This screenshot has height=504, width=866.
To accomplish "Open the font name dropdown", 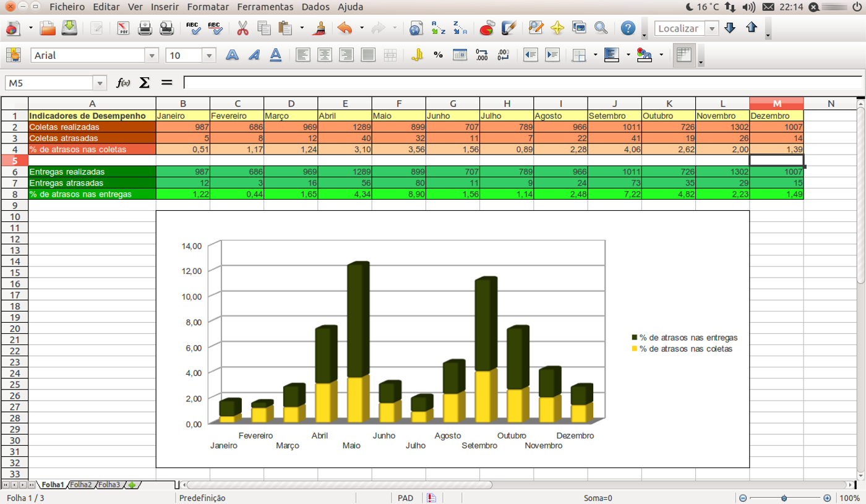I will click(x=151, y=55).
